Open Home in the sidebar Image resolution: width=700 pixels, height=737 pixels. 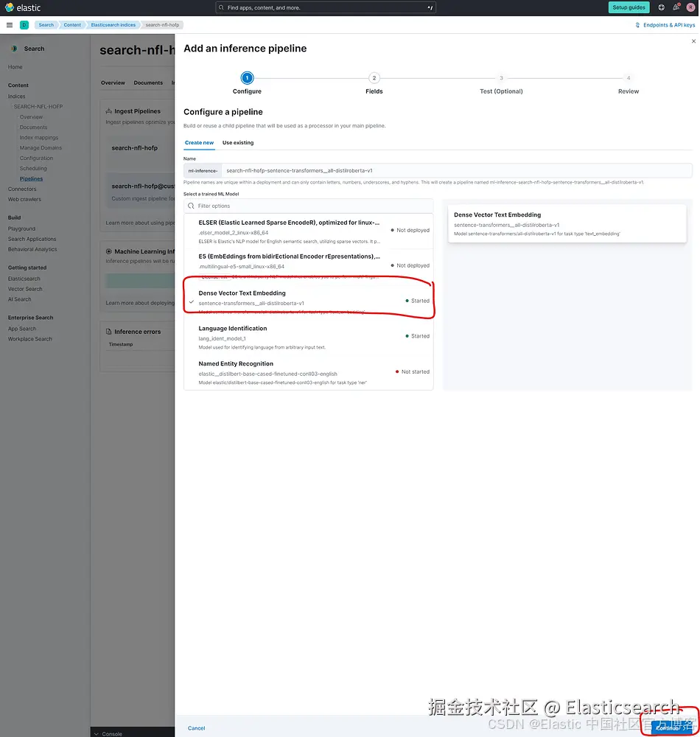pyautogui.click(x=15, y=67)
